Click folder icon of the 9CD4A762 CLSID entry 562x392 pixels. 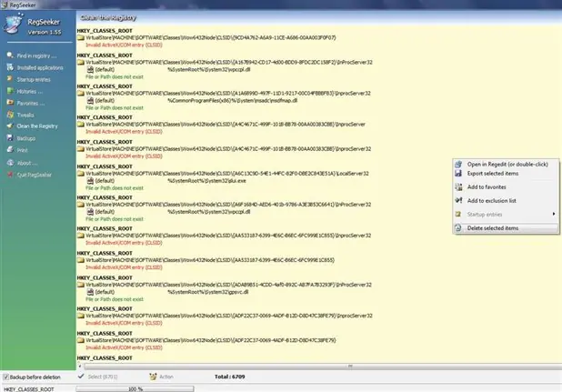(x=81, y=37)
